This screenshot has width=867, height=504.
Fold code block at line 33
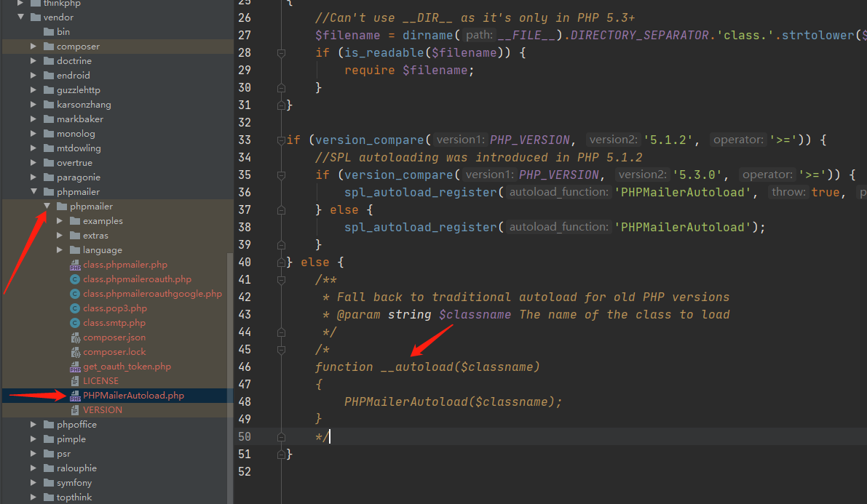tap(281, 140)
